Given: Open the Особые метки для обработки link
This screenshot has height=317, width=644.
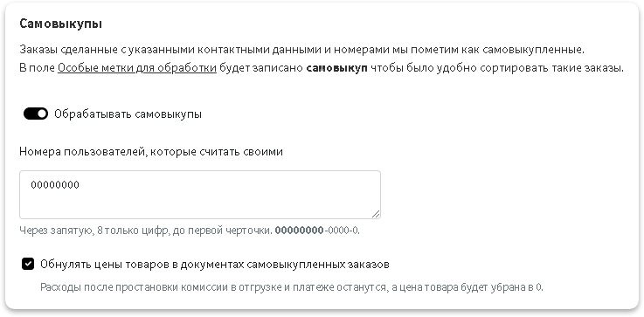Looking at the screenshot, I should click(137, 68).
